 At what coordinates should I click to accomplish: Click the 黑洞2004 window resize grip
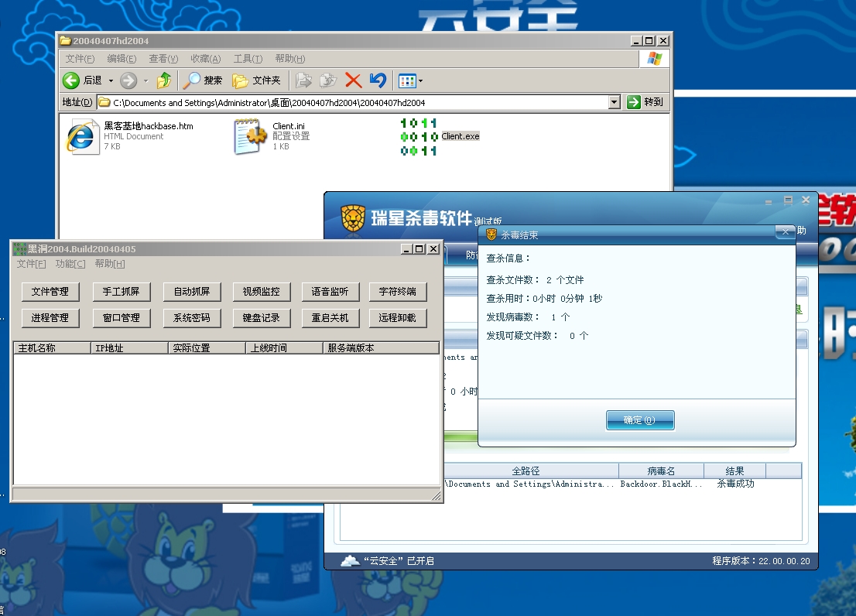pyautogui.click(x=436, y=495)
